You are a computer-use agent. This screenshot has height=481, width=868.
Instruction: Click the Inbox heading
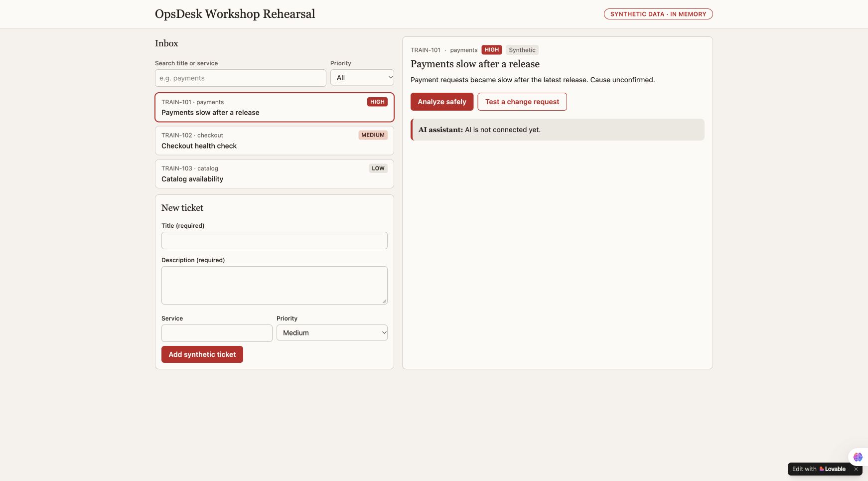point(166,43)
